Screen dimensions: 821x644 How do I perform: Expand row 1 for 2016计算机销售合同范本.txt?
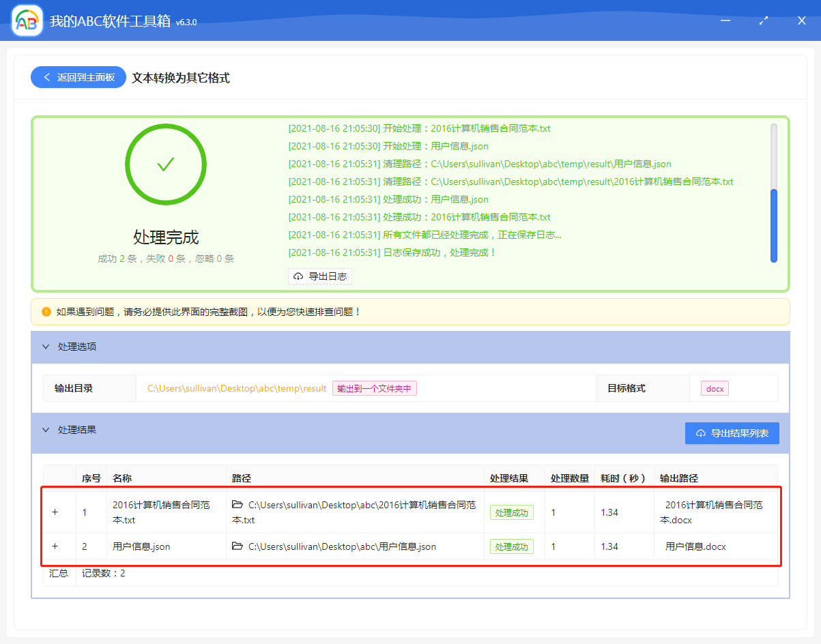pyautogui.click(x=55, y=512)
